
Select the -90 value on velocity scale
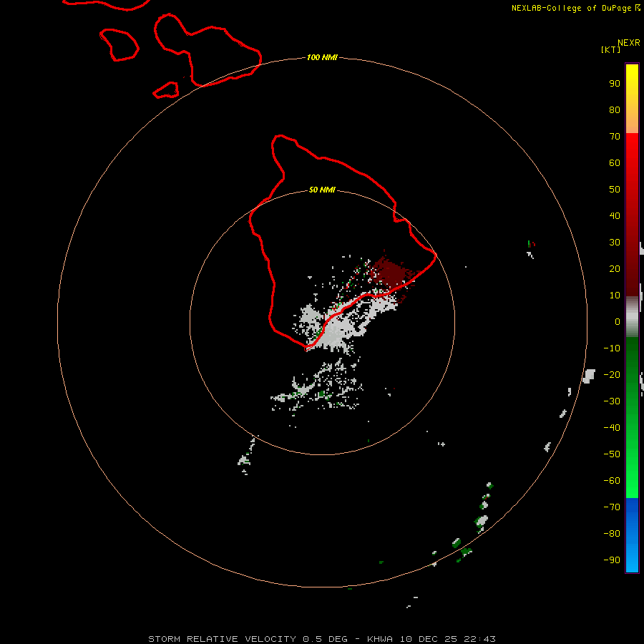pyautogui.click(x=612, y=560)
